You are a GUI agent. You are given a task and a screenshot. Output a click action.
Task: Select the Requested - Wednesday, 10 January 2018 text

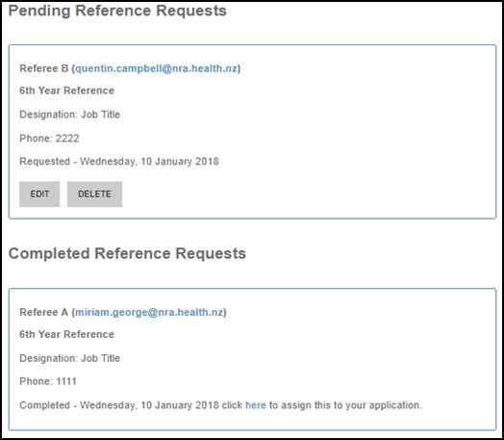(119, 161)
